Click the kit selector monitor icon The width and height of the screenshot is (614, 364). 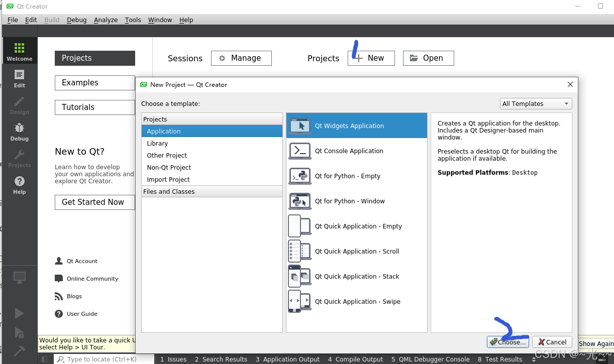pyautogui.click(x=20, y=277)
